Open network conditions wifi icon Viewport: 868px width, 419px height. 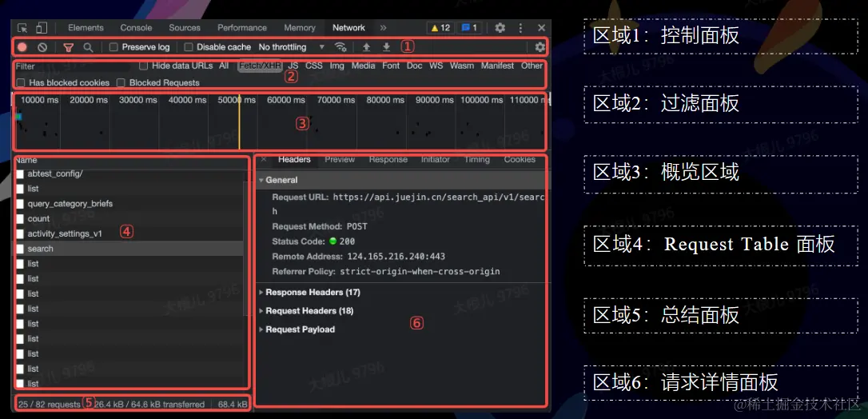tap(340, 47)
